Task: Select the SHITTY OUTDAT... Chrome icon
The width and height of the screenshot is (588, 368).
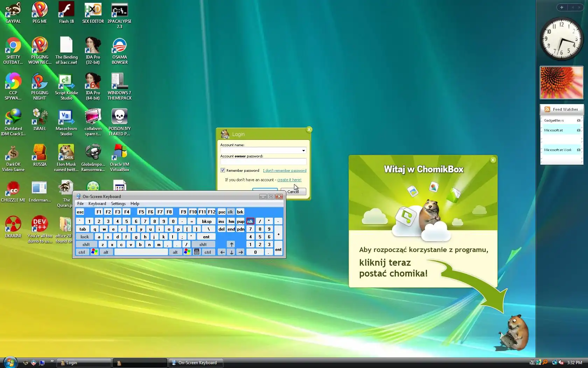Action: click(13, 51)
